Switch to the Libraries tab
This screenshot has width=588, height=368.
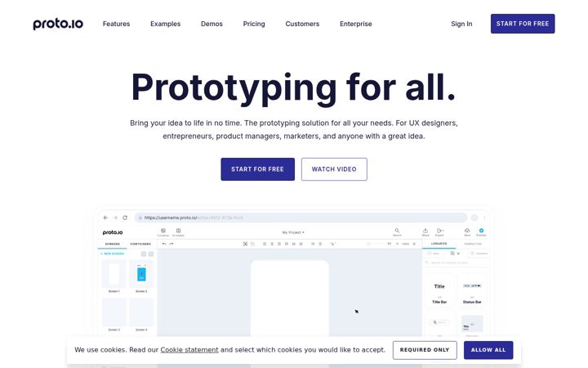[x=439, y=244]
